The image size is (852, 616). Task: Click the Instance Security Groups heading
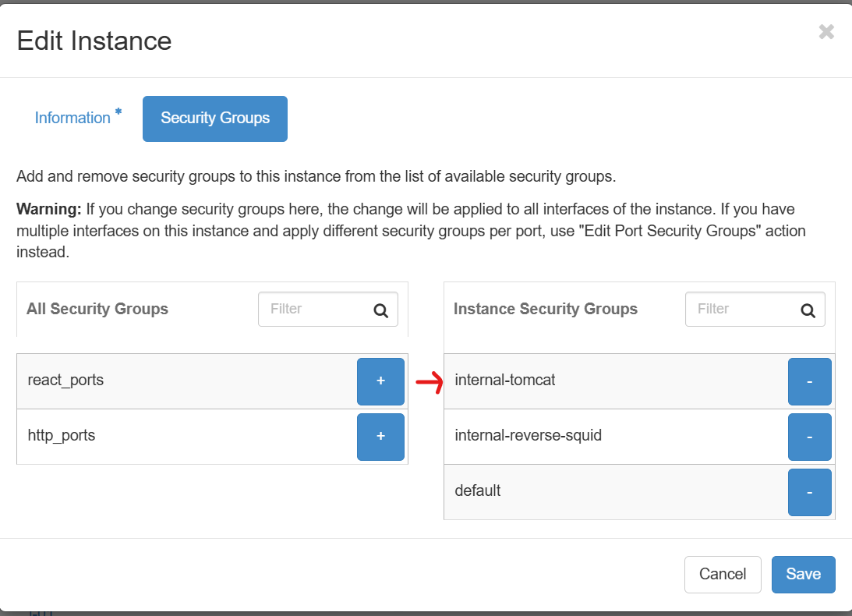[x=546, y=309]
